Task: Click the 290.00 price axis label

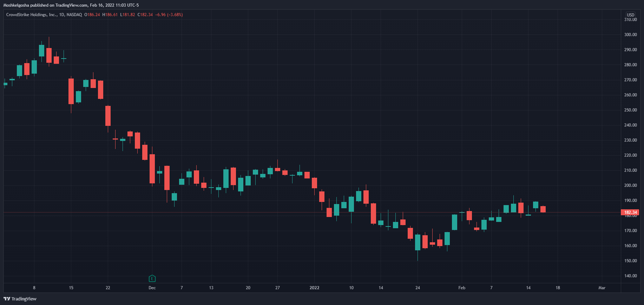Action: click(630, 50)
